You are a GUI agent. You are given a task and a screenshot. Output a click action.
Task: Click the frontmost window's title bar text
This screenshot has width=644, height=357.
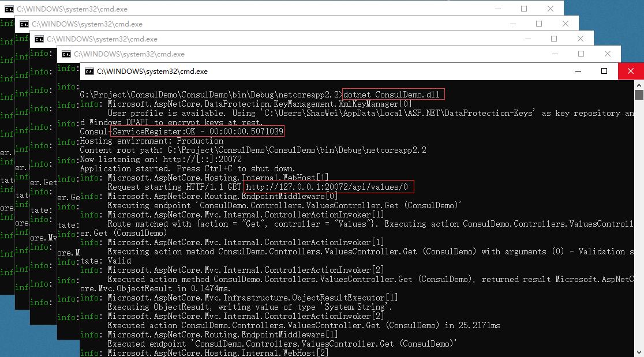pos(152,72)
